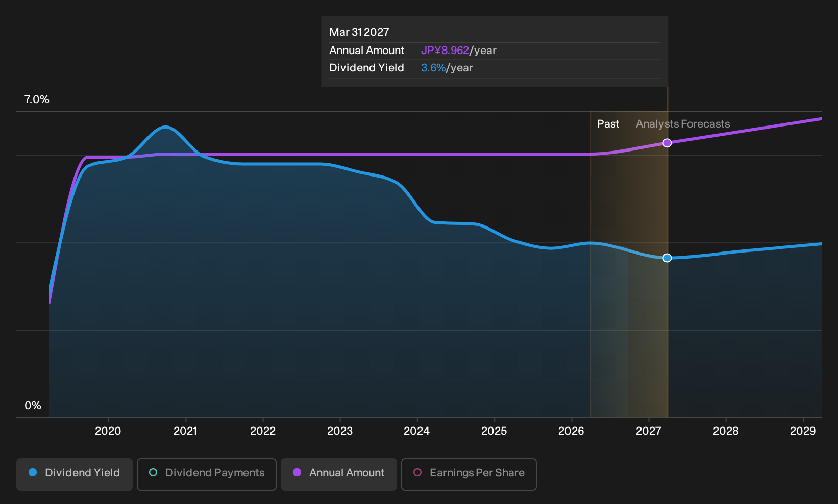Click the blue Dividend Yield legend dot
Viewport: 838px width, 504px height.
[x=33, y=473]
